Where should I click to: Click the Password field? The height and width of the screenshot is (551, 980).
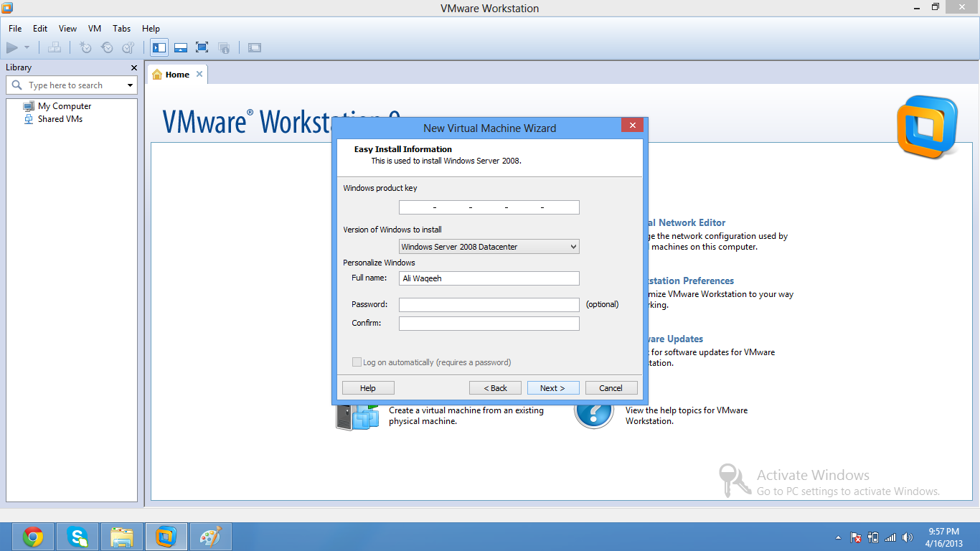[x=489, y=305]
